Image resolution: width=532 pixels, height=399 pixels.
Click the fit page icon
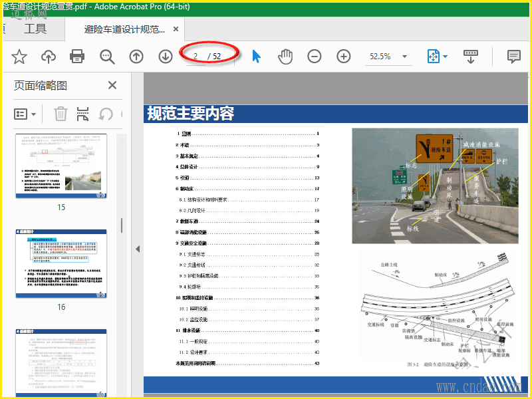[x=434, y=57]
